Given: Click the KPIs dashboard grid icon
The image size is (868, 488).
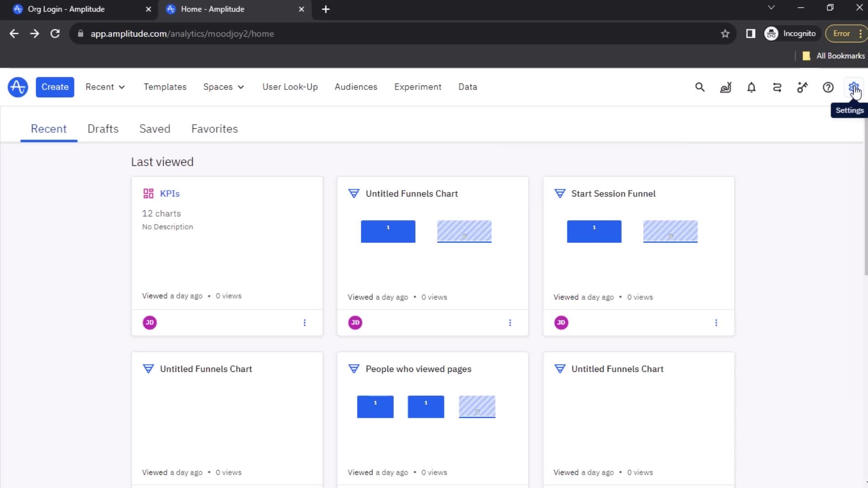Looking at the screenshot, I should click(148, 193).
